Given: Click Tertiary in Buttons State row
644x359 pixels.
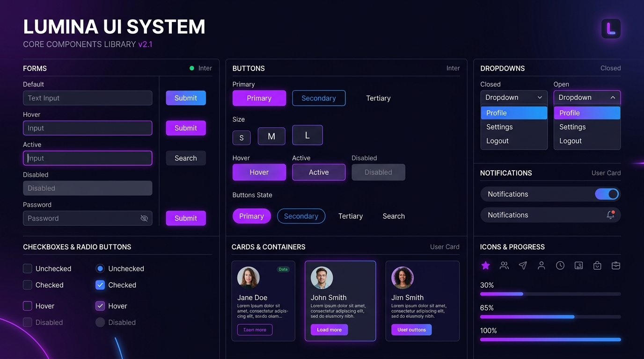Looking at the screenshot, I should 351,216.
